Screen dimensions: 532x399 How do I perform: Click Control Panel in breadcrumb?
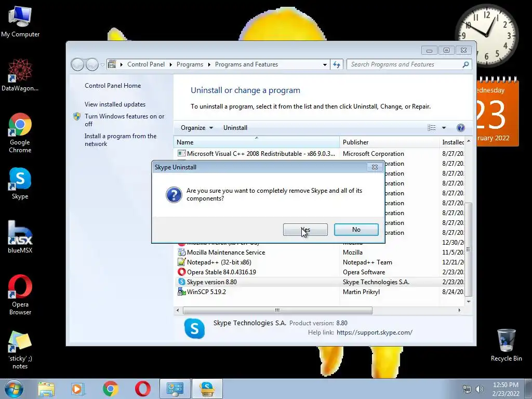[x=146, y=64]
